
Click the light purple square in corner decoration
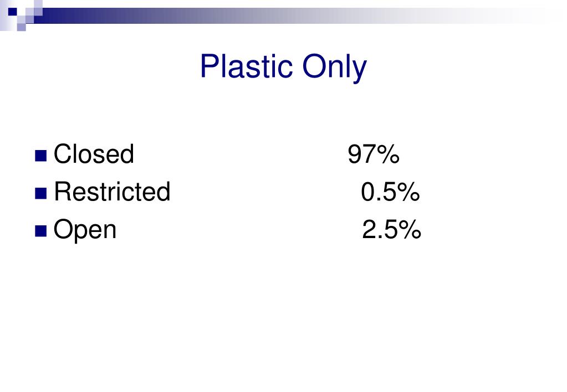point(21,27)
